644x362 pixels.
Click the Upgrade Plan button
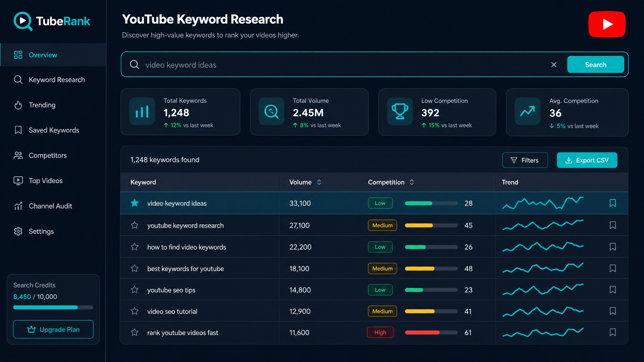53,329
